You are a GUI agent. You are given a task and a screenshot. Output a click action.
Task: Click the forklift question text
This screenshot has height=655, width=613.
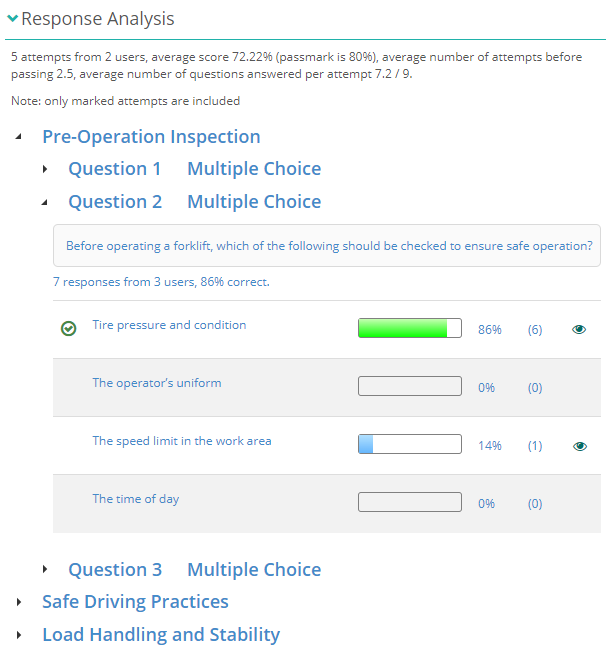(328, 246)
